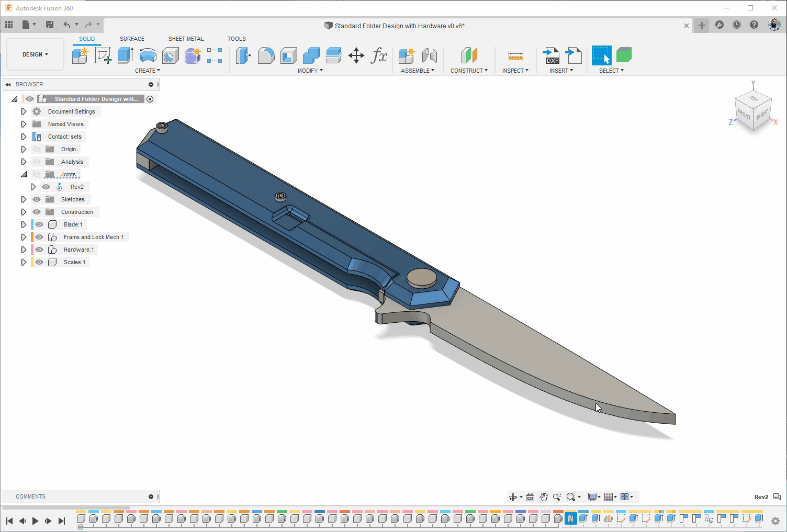Open the Help question mark icon
The image size is (787, 532).
tap(754, 25)
